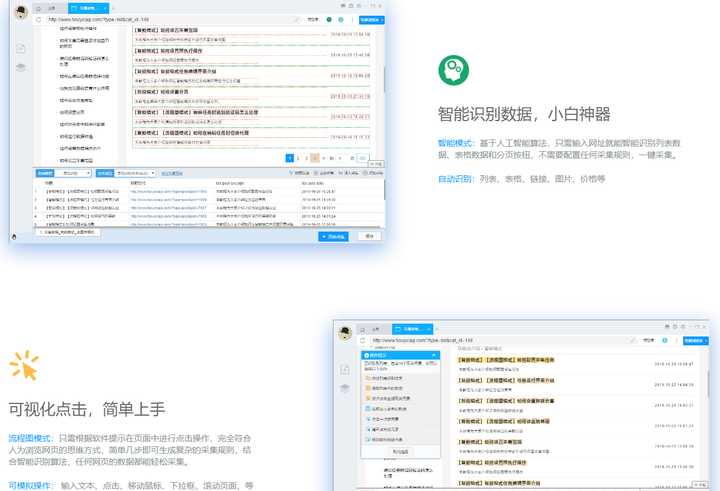Choose the last option in the operation tips popup

point(400,440)
